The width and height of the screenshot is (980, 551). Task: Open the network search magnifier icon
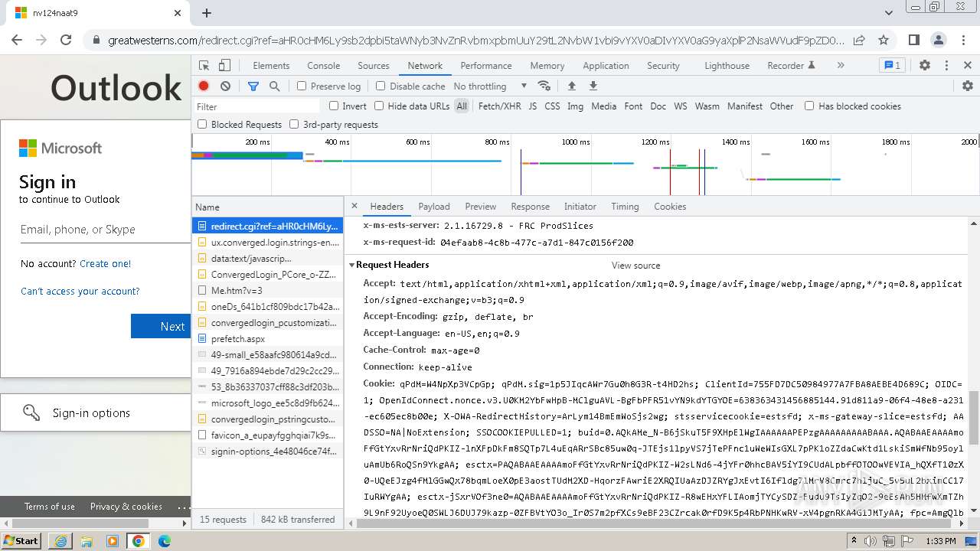(275, 86)
